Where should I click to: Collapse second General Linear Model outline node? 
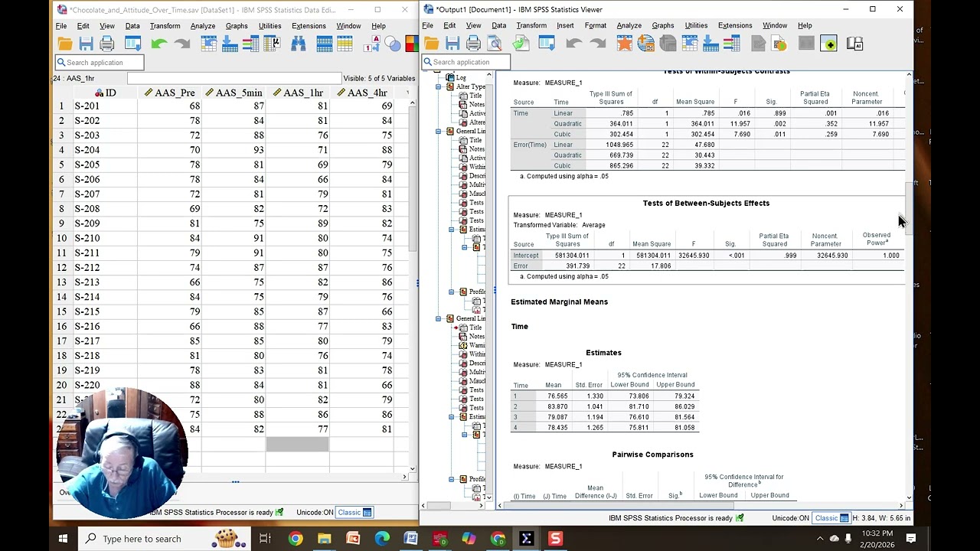tap(439, 318)
